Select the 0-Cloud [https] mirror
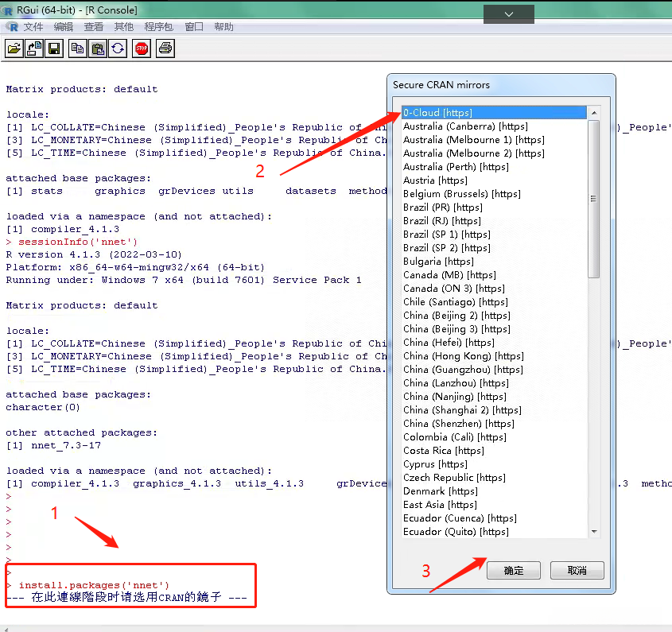The width and height of the screenshot is (672, 632). coord(494,113)
